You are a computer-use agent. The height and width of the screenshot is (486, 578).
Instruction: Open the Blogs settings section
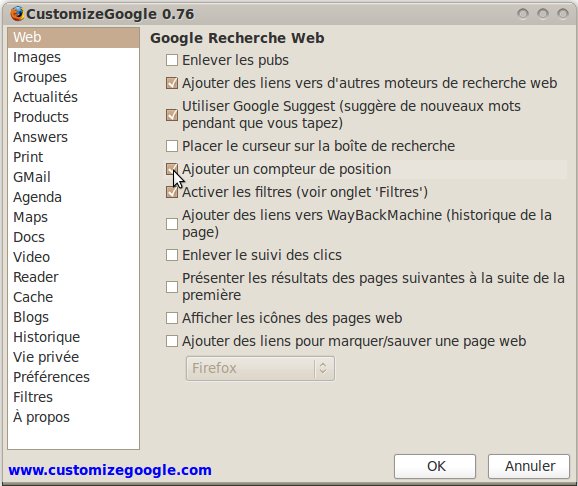[x=73, y=317]
